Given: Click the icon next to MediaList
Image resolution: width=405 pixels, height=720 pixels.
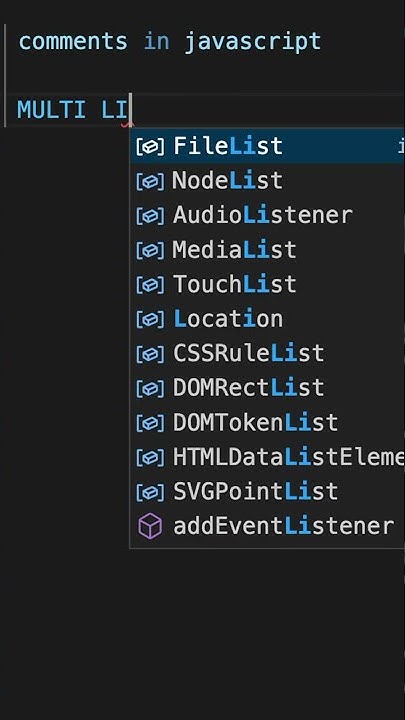Looking at the screenshot, I should click(x=150, y=250).
